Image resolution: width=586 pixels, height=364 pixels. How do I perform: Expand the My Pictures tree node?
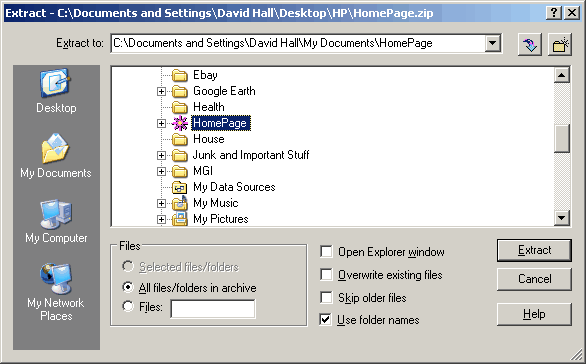click(x=161, y=219)
